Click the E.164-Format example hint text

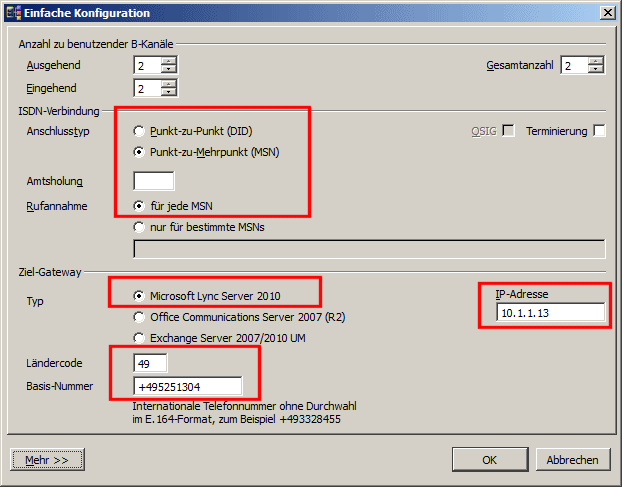pos(236,419)
